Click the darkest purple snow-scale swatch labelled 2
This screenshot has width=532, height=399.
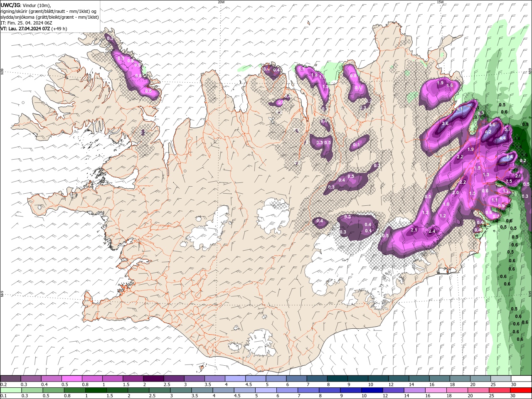tap(153, 379)
